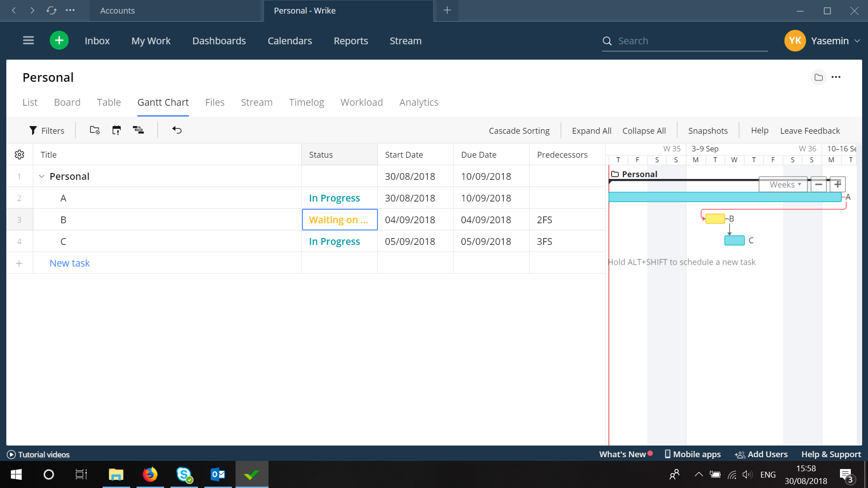Zoom out Gantt timeline with minus
The image size is (868, 488).
click(819, 184)
